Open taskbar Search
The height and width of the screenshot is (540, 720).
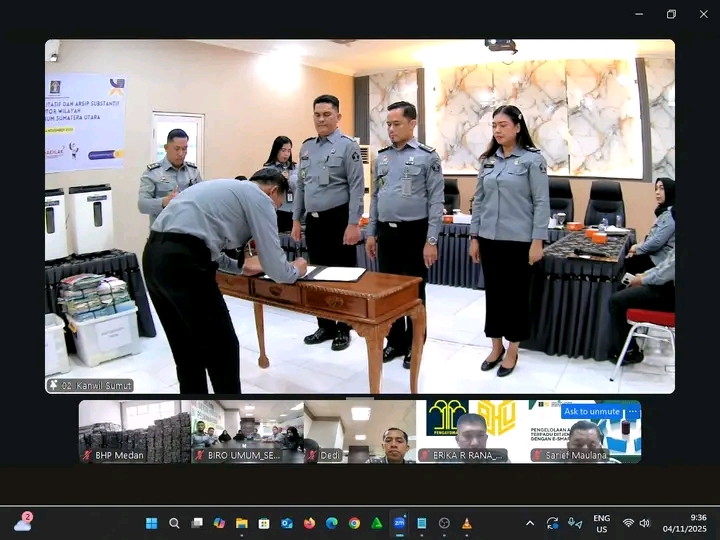(x=174, y=523)
